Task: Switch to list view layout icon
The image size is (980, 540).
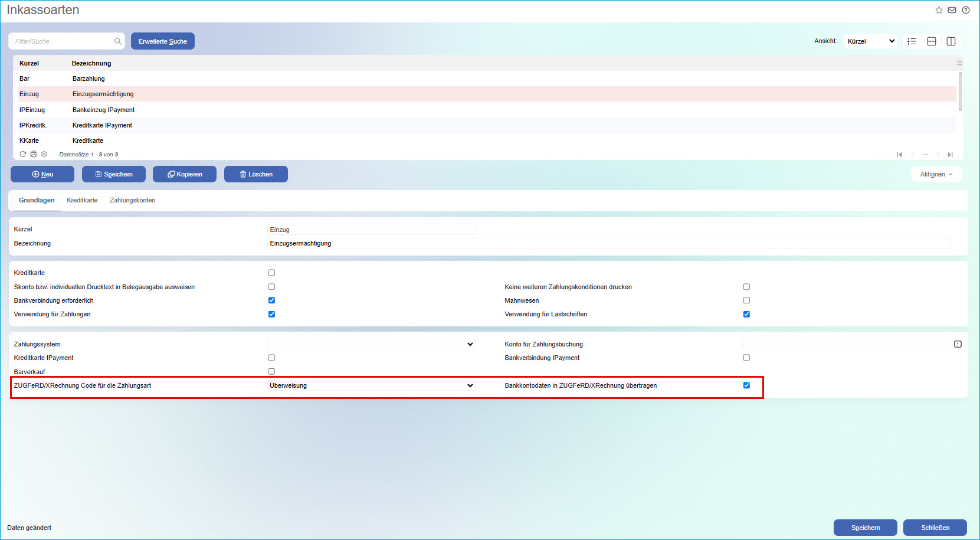Action: tap(912, 41)
